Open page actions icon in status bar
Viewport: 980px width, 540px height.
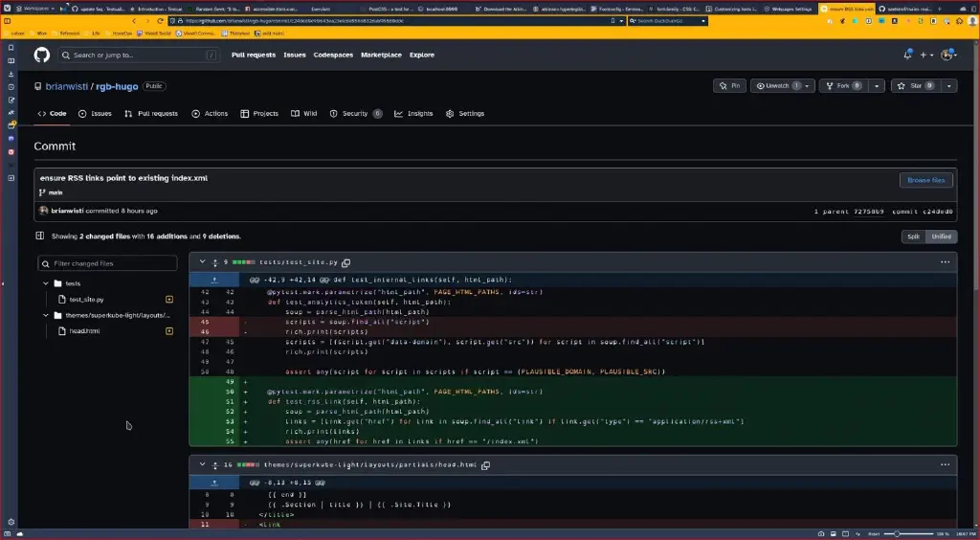857,533
